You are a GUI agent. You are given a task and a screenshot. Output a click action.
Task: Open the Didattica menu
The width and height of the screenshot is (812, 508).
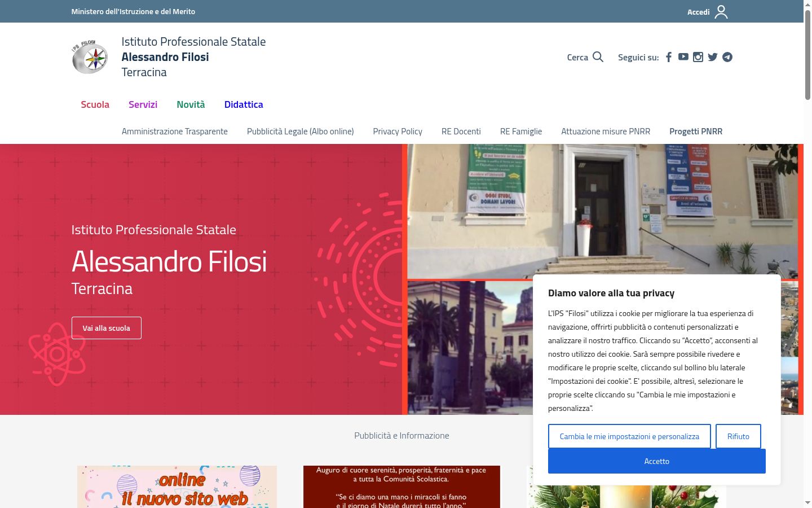point(244,104)
